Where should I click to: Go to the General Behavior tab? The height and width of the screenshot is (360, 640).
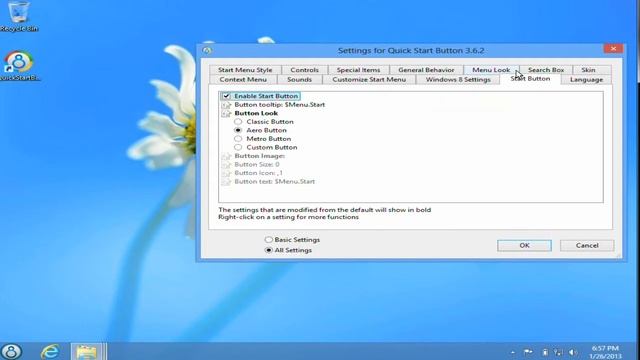tap(426, 70)
